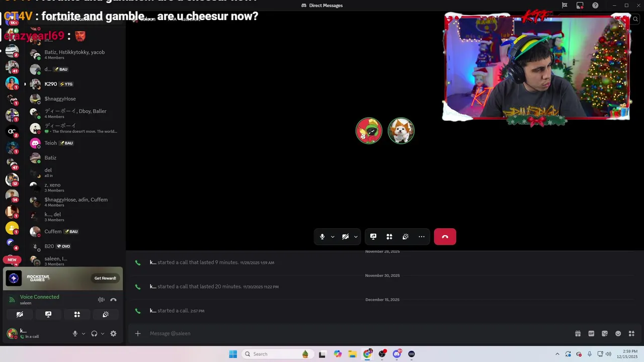Select 'started a call that lasted 20 minutes'
The image size is (644, 362).
tap(199, 287)
